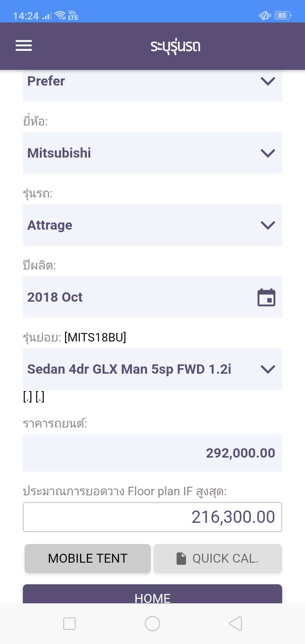The height and width of the screenshot is (644, 305).
Task: Open the hamburger navigation menu
Action: pyautogui.click(x=24, y=46)
